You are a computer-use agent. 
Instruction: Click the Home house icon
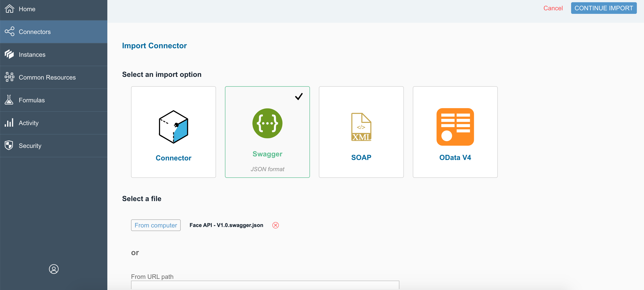point(9,9)
